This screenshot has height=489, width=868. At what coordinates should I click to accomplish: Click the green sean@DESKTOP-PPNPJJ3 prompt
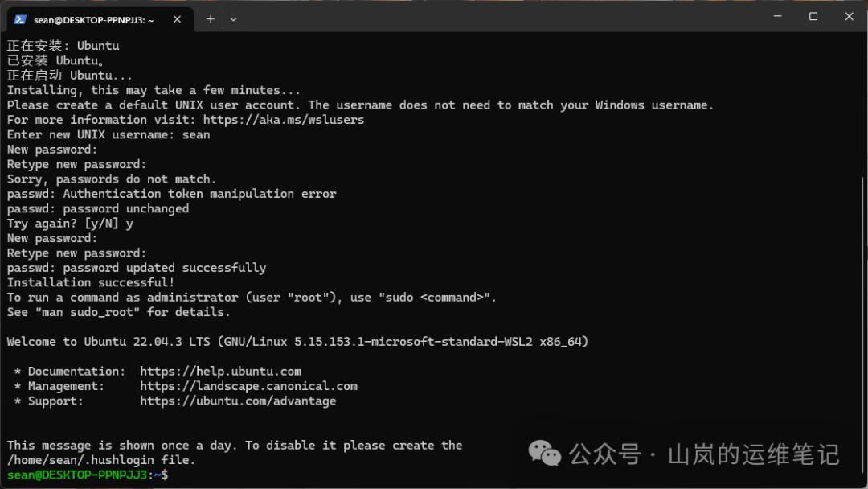click(x=76, y=475)
